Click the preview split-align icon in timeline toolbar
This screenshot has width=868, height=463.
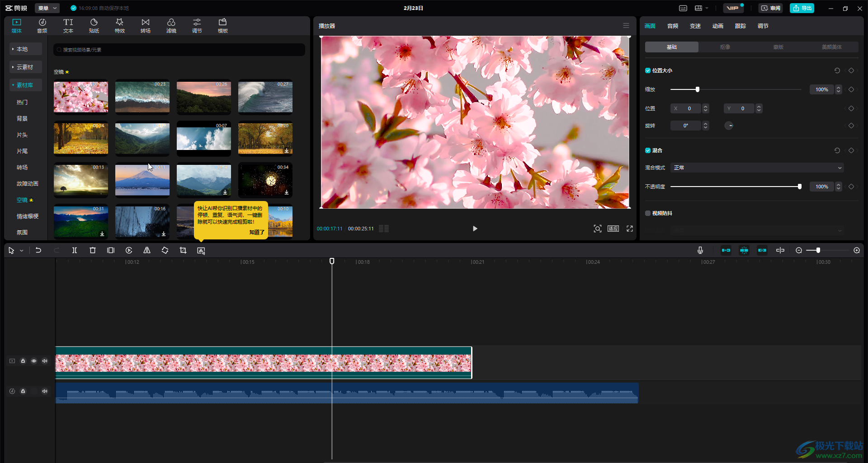pos(780,250)
